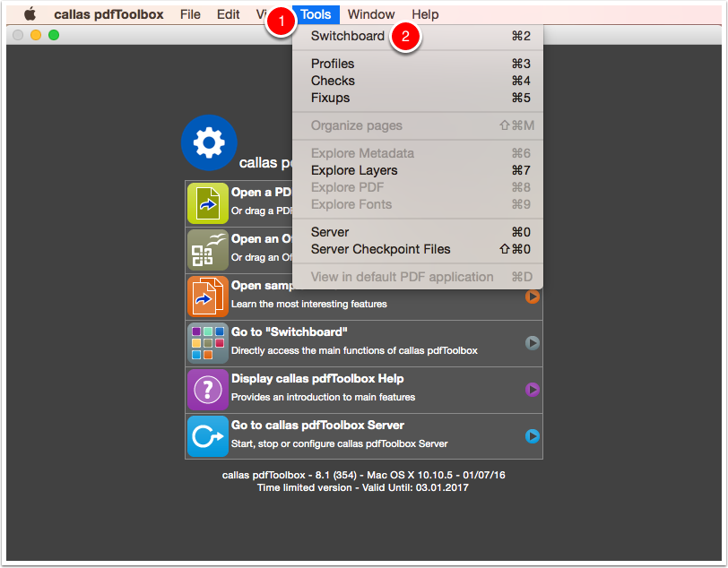Click the purple question mark Help icon
The image size is (728, 568).
click(207, 390)
